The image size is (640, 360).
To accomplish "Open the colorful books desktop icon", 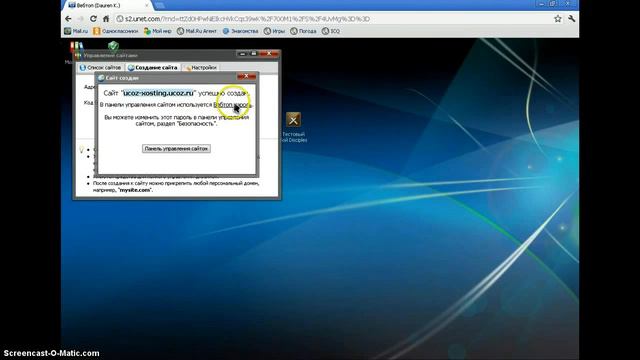I will pyautogui.click(x=76, y=47).
